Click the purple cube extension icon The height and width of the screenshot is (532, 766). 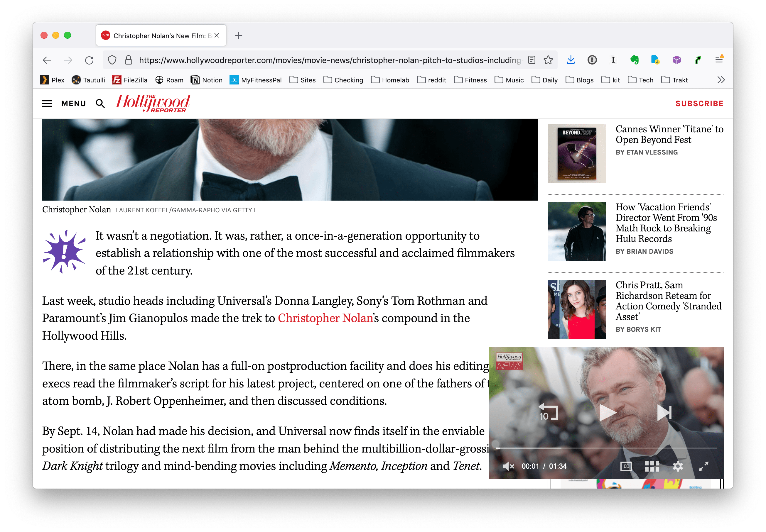(x=676, y=60)
